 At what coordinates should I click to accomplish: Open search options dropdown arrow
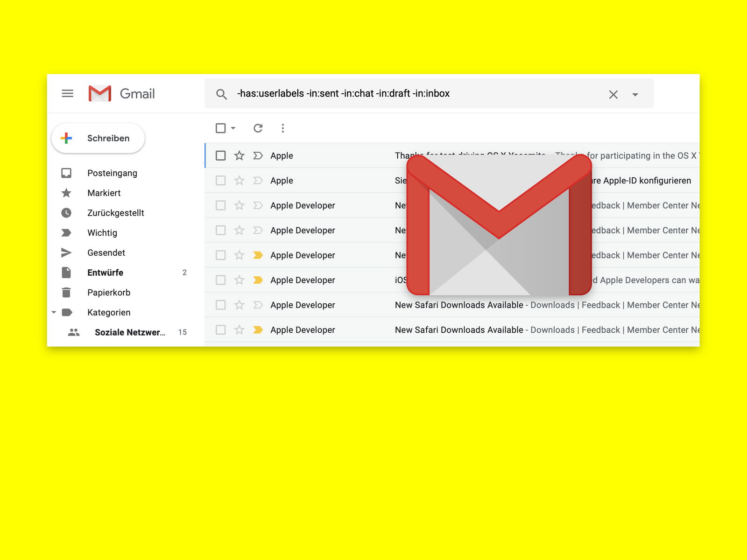(635, 95)
